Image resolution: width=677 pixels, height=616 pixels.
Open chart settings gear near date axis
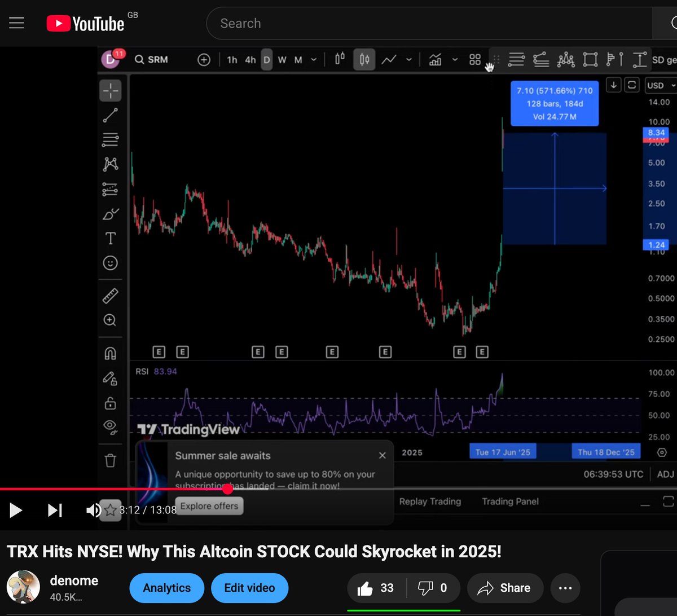pyautogui.click(x=662, y=452)
